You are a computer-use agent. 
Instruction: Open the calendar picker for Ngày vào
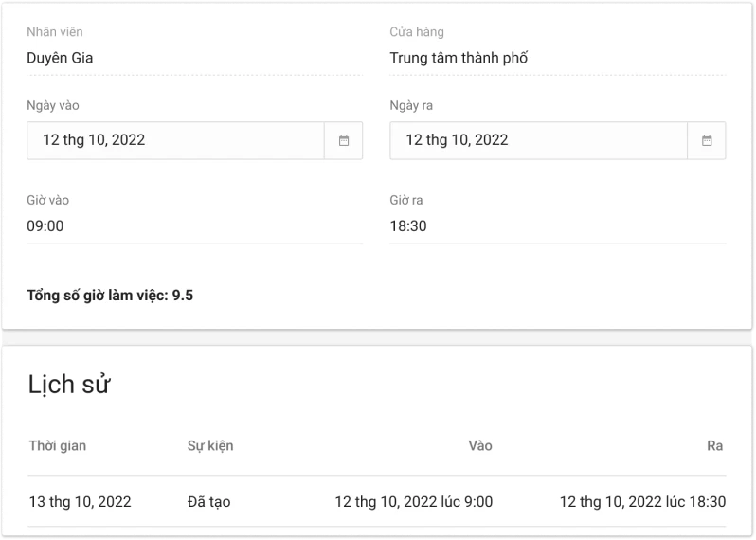pyautogui.click(x=344, y=140)
